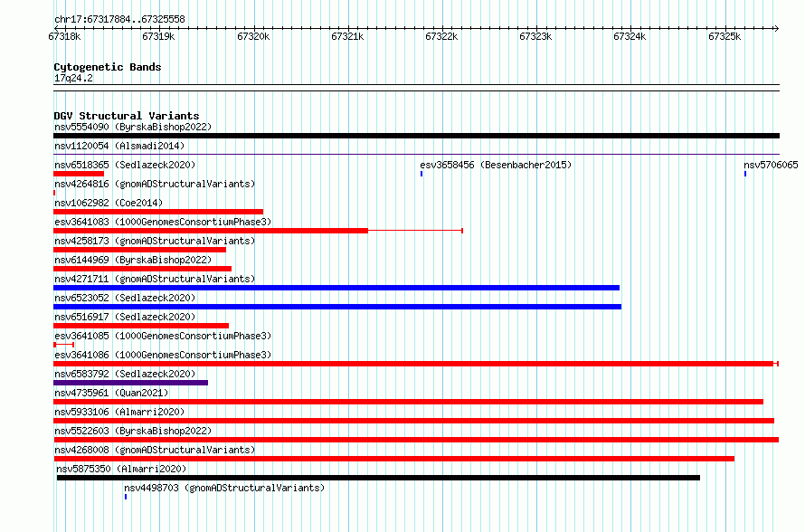Open the nsv1062982 (Coe2014) label
This screenshot has height=532, width=805.
coord(109,203)
